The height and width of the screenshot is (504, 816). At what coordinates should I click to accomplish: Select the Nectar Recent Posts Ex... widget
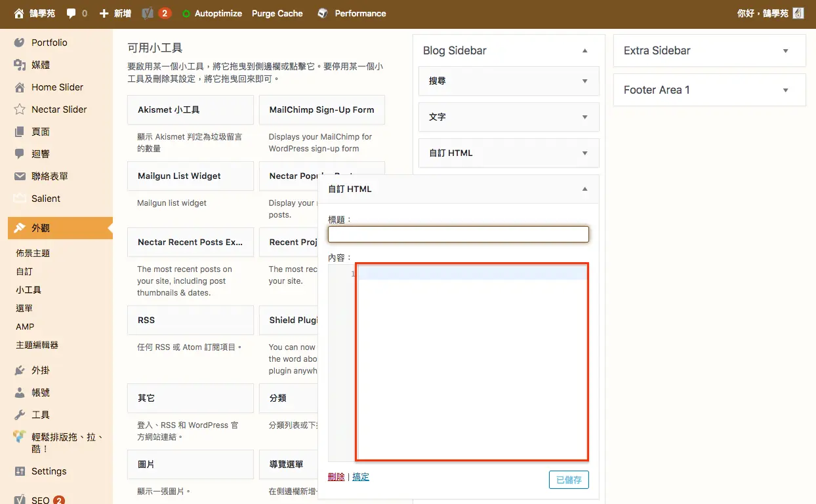click(x=190, y=242)
